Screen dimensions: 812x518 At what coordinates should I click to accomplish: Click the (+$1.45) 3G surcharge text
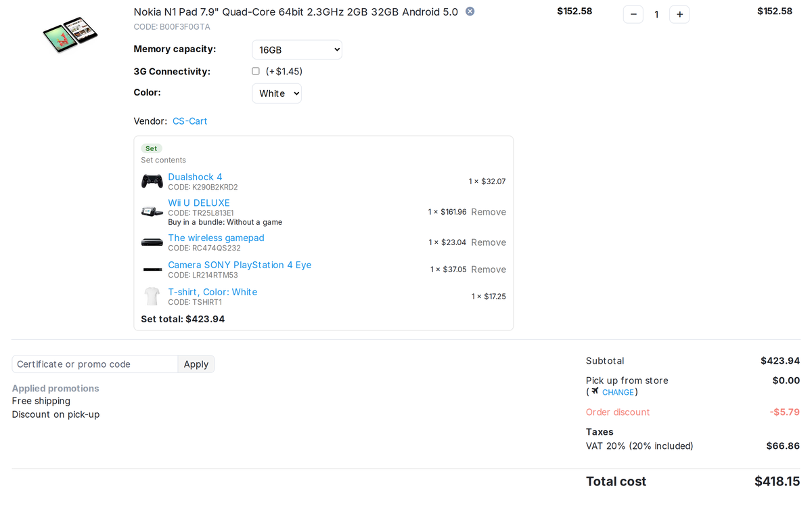(284, 71)
